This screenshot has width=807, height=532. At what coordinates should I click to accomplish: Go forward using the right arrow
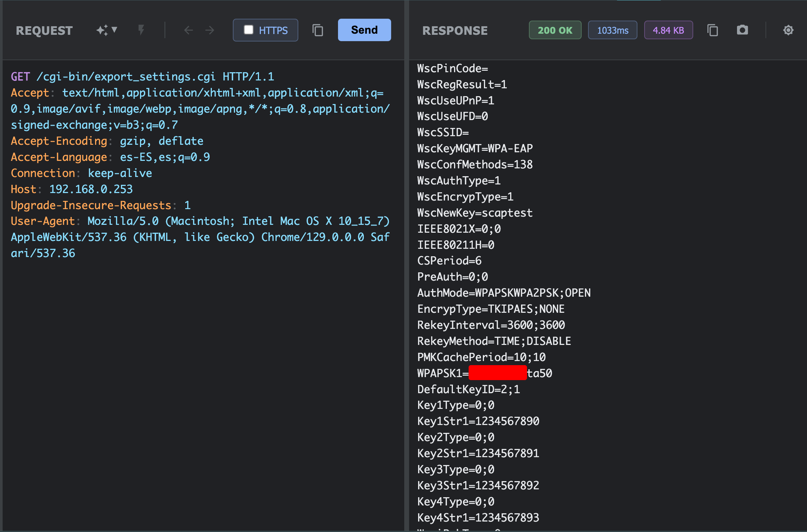[210, 30]
